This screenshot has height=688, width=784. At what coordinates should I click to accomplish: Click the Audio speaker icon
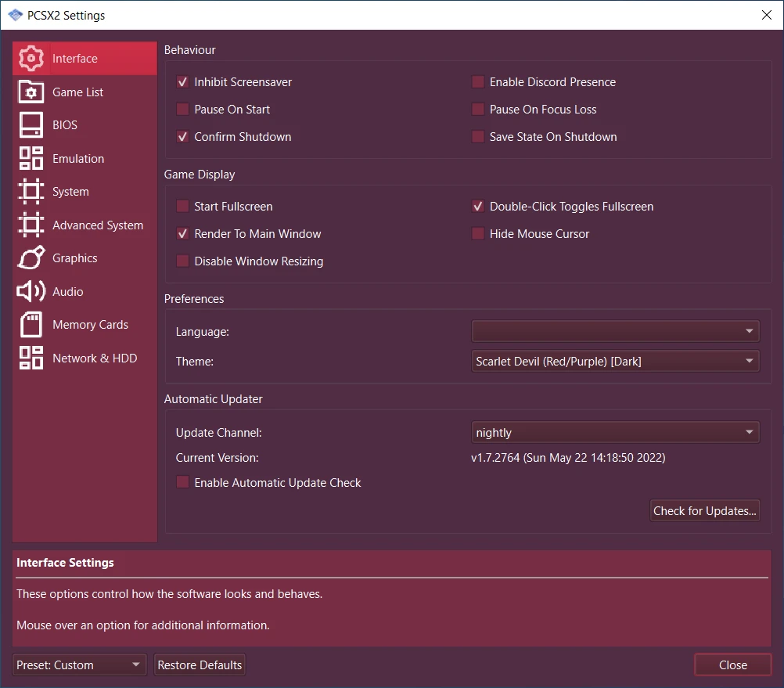(x=31, y=292)
